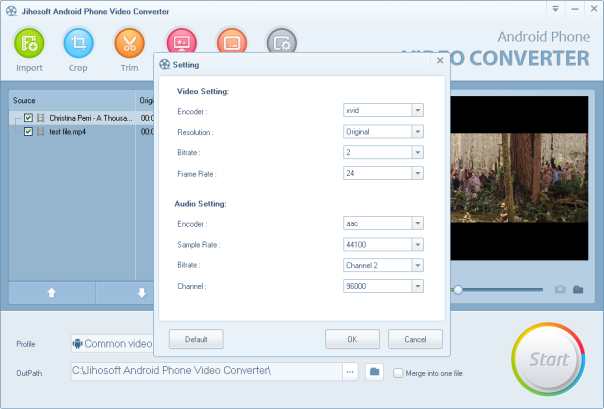Expand the Sample Rate 44100 dropdown
The image size is (604, 409).
coord(417,244)
